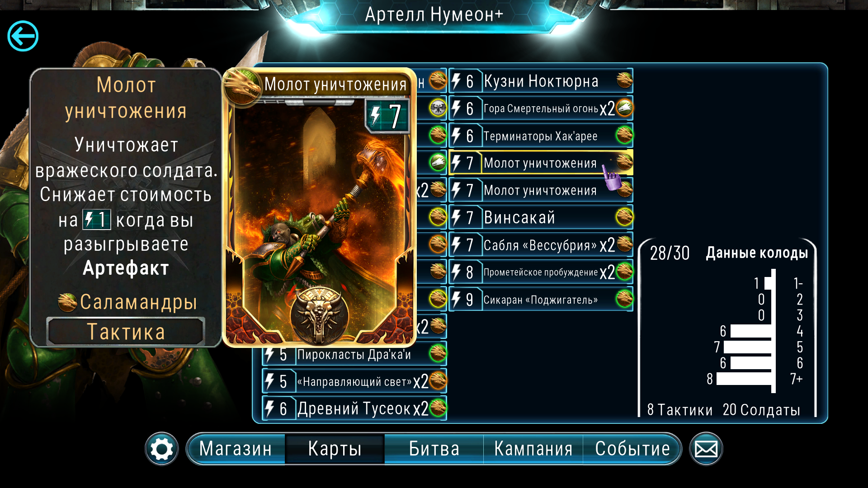
Task: Go to the Кампания tab
Action: [533, 449]
